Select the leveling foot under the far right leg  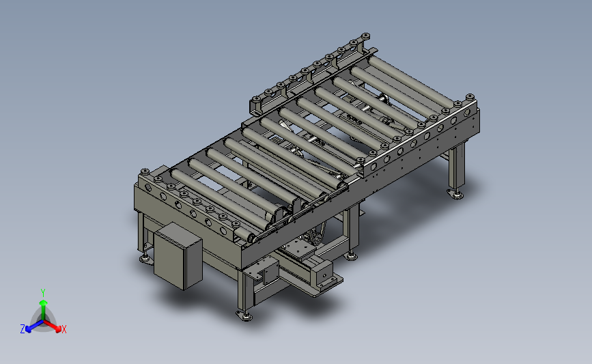[455, 194]
